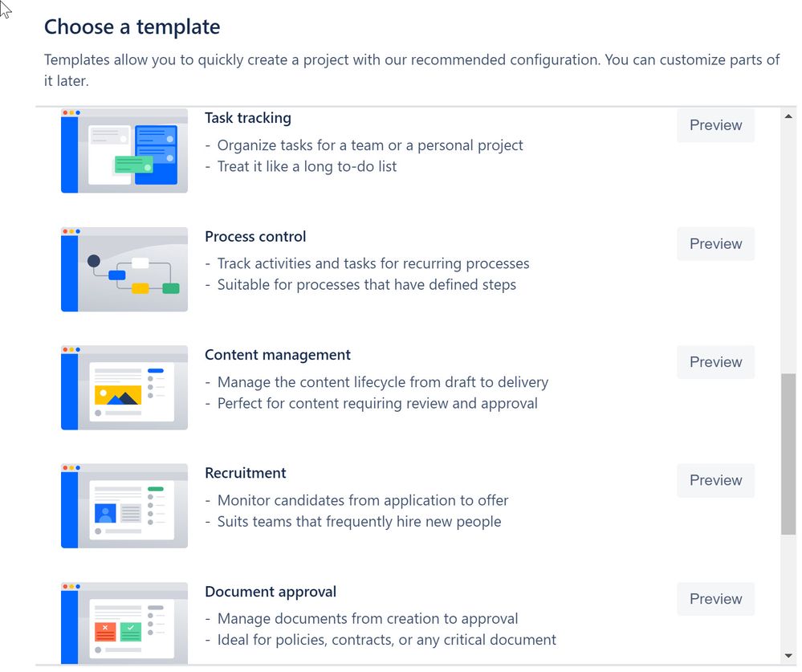Preview the Process control template
Screen dimensions: 802x672
coord(715,244)
